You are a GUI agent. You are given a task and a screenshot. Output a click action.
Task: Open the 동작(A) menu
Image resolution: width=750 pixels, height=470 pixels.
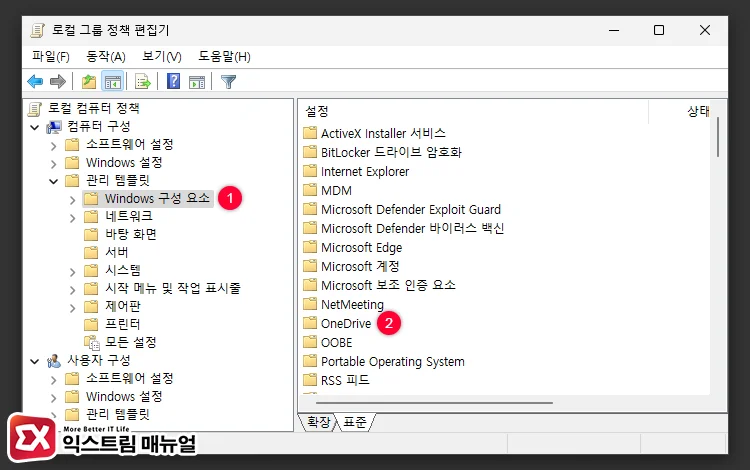pos(106,56)
